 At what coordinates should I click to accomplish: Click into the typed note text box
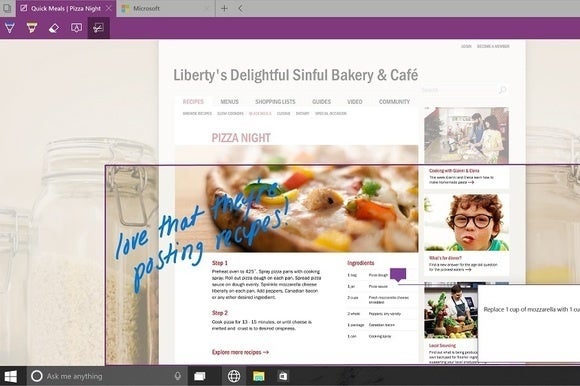tap(529, 324)
